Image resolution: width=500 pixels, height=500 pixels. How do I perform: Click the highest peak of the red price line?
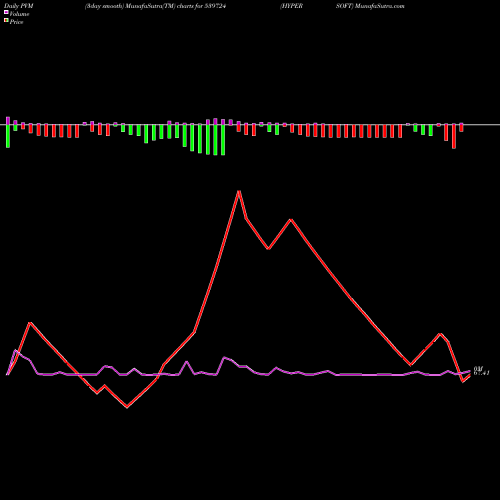click(x=239, y=191)
